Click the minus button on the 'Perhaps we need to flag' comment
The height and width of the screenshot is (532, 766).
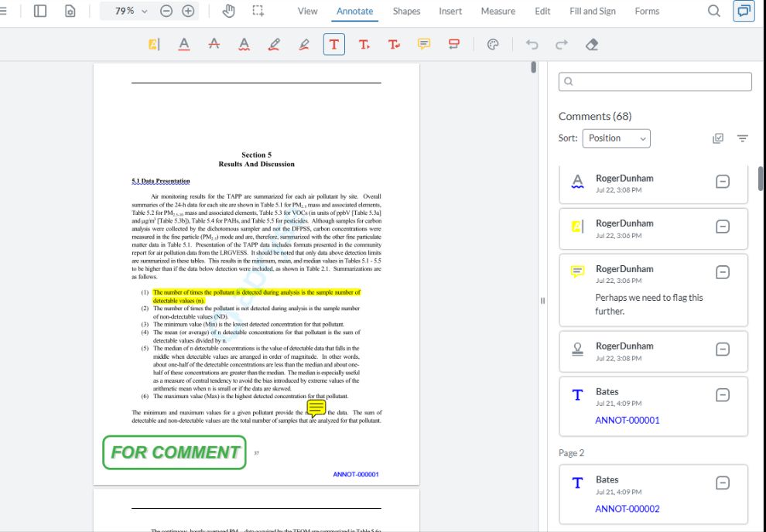point(723,272)
